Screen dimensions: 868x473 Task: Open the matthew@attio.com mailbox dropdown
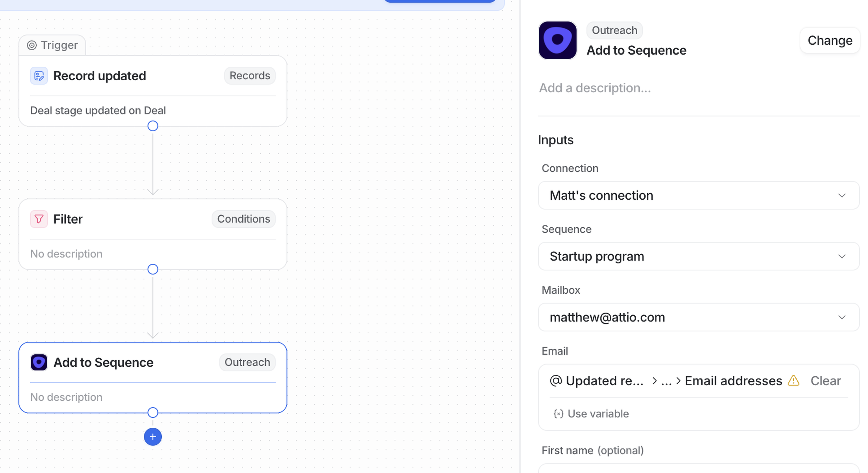tap(698, 317)
